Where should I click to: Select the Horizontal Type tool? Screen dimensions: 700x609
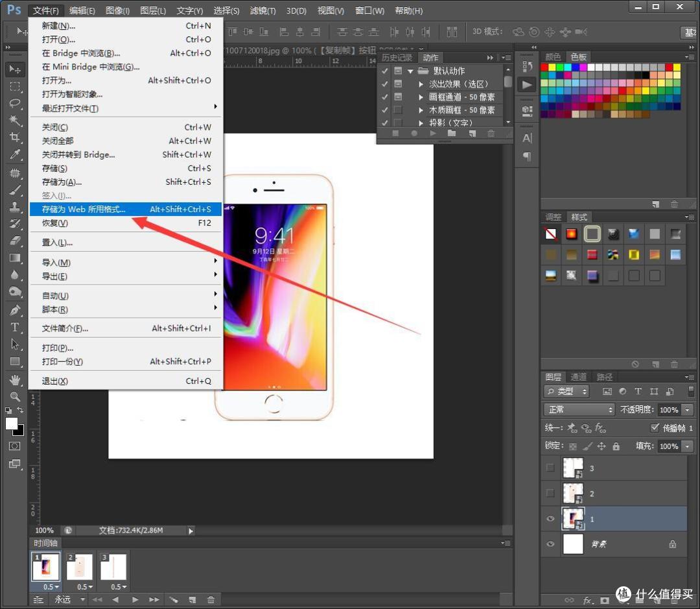15,327
